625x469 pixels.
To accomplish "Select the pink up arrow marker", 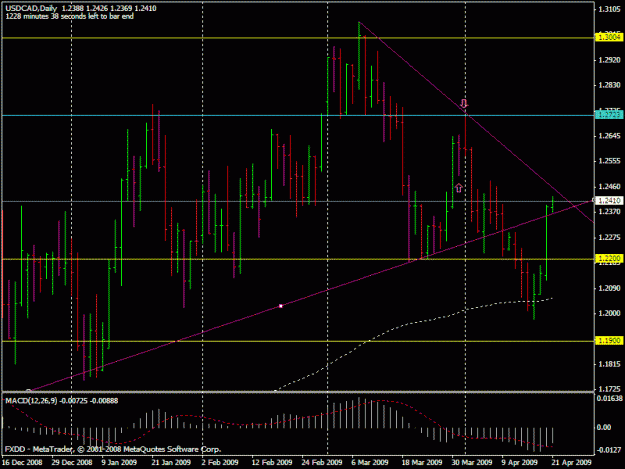I will click(458, 188).
